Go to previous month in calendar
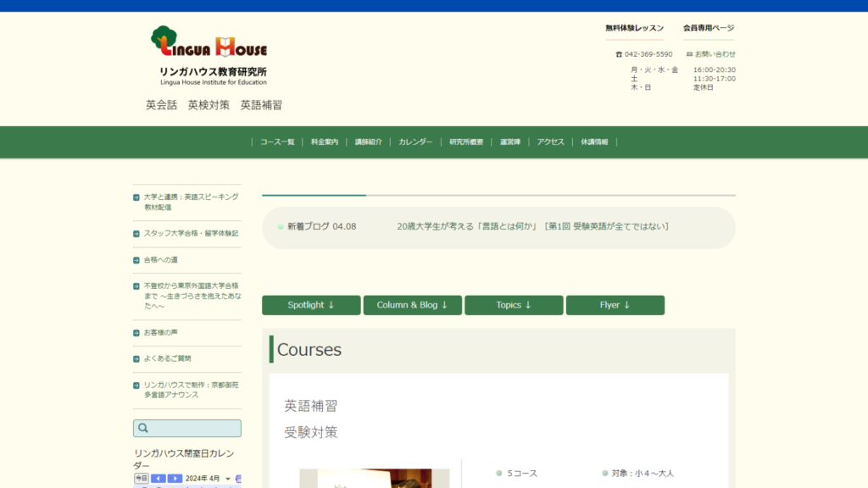The image size is (868, 488). tap(159, 479)
